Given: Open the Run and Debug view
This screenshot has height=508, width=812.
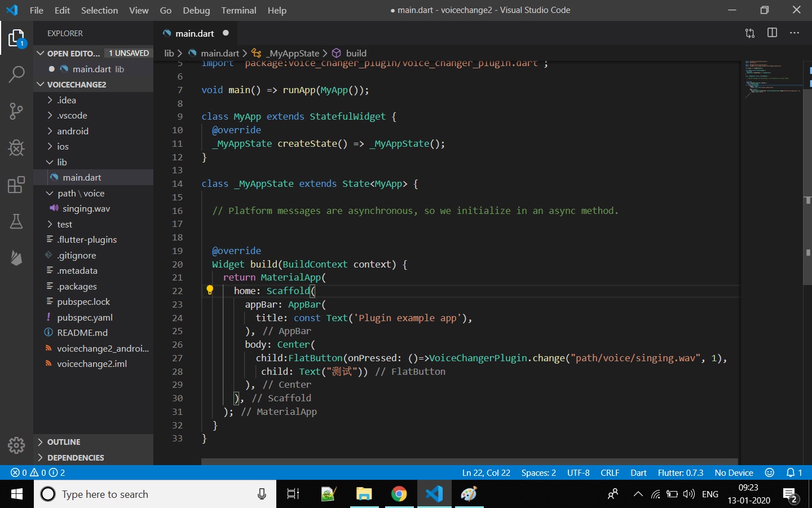Looking at the screenshot, I should pos(16,147).
